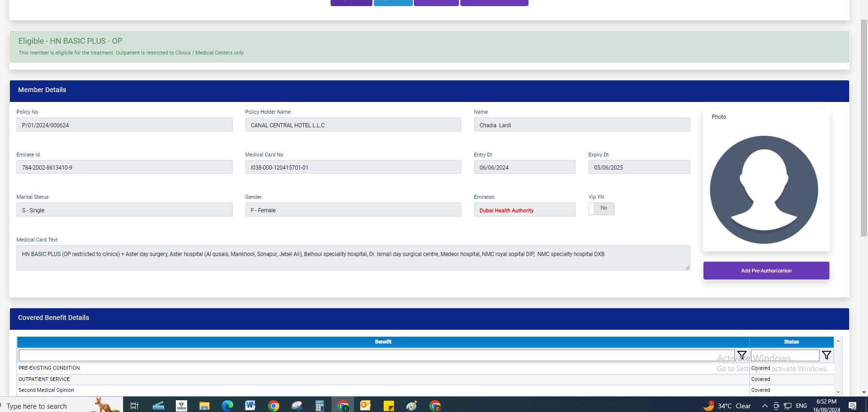Click the page scrollbar down arrow

coord(864,392)
